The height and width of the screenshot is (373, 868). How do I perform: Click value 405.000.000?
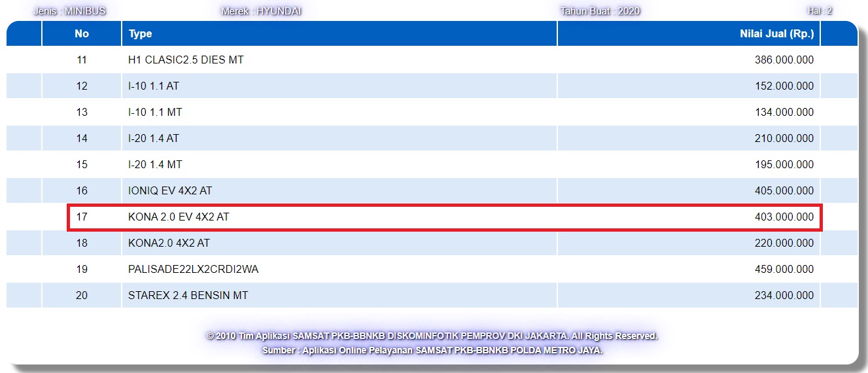point(784,190)
